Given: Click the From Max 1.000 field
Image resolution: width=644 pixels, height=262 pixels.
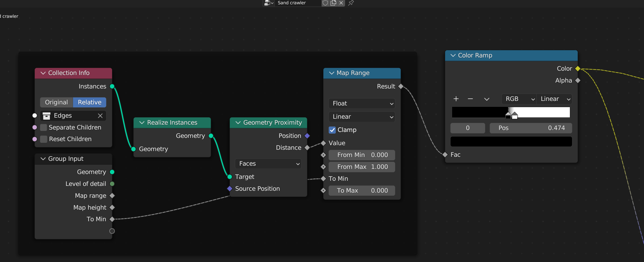Looking at the screenshot, I should [362, 167].
